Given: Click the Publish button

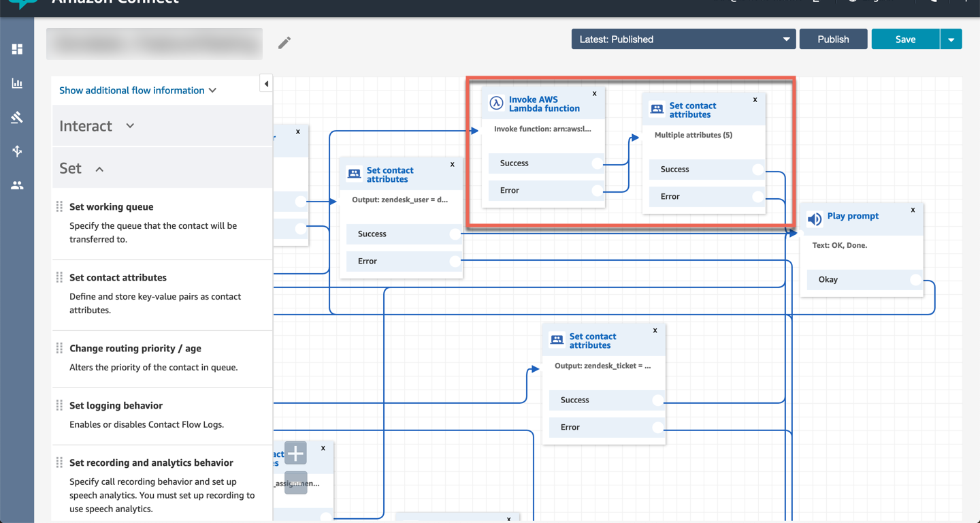Looking at the screenshot, I should pos(833,39).
